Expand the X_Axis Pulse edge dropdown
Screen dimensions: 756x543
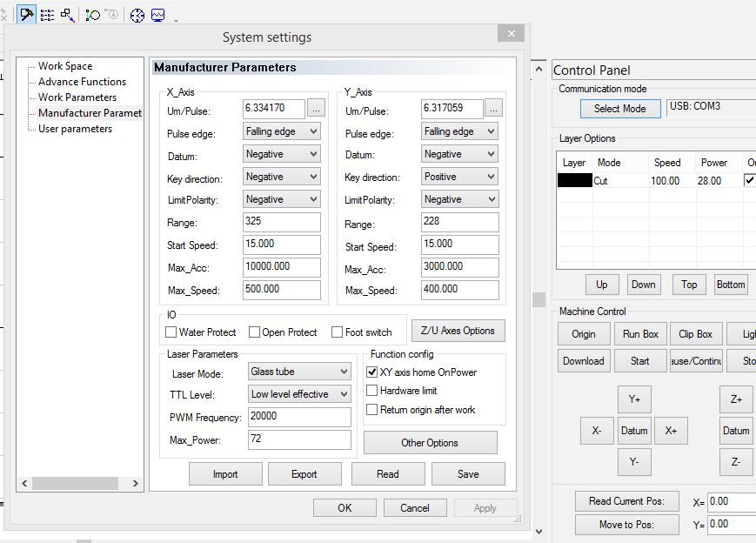(x=282, y=131)
